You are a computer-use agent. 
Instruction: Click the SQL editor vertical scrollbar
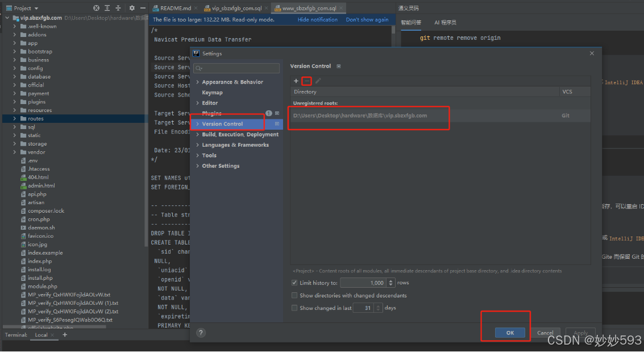point(393,30)
